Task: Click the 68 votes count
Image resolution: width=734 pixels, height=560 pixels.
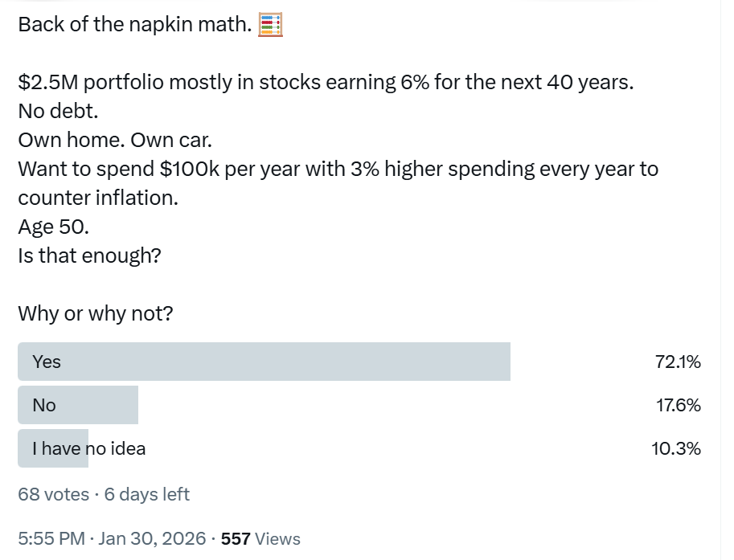Action: coord(53,494)
